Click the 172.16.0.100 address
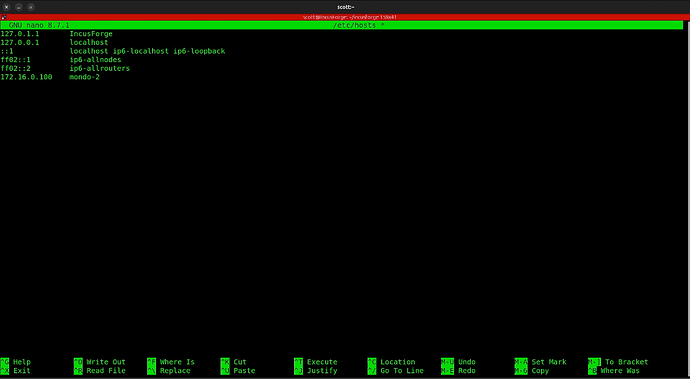Viewport: 690px width, 379px height. (26, 77)
